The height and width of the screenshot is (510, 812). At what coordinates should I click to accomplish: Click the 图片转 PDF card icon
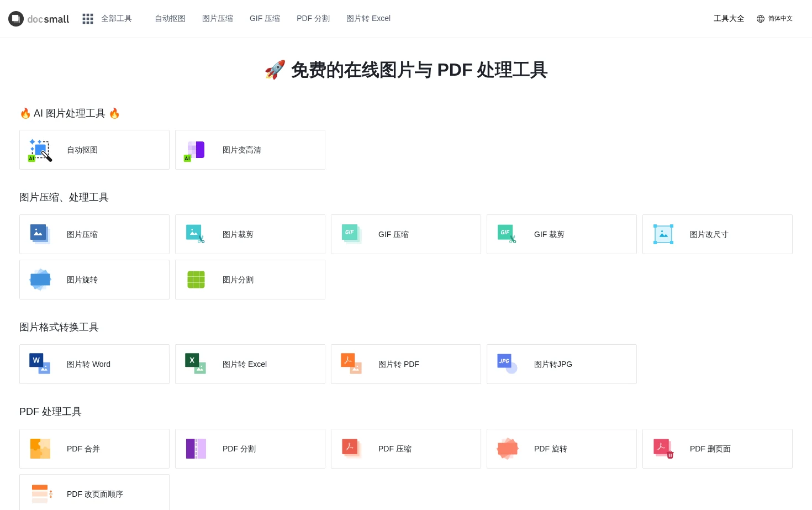[x=351, y=364]
